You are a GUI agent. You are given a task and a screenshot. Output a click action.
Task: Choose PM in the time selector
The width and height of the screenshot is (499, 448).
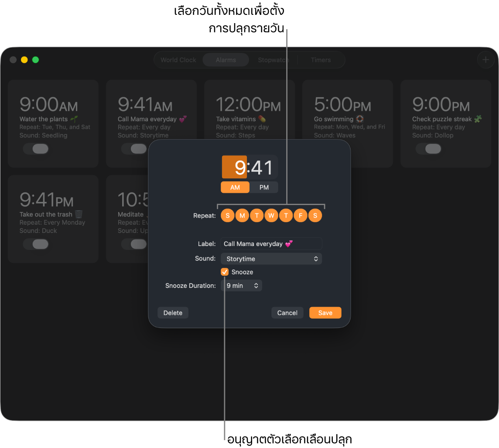click(x=264, y=188)
